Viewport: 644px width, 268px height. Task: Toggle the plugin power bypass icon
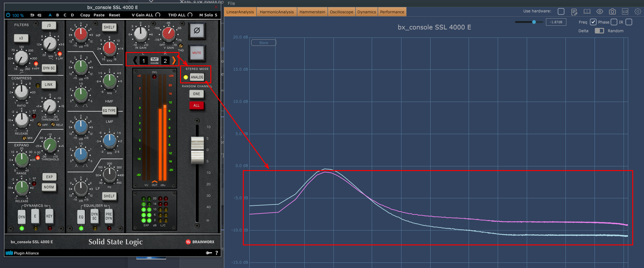point(8,15)
